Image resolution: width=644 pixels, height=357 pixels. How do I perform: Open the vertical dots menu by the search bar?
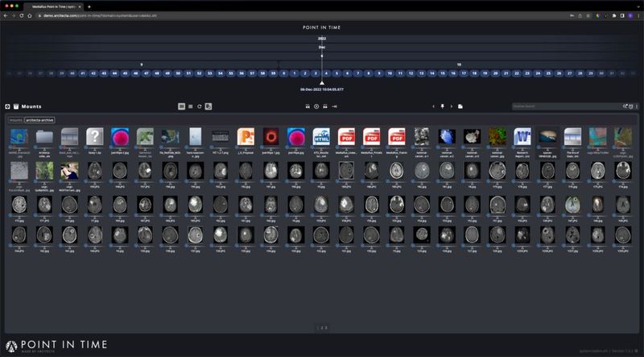click(x=637, y=106)
